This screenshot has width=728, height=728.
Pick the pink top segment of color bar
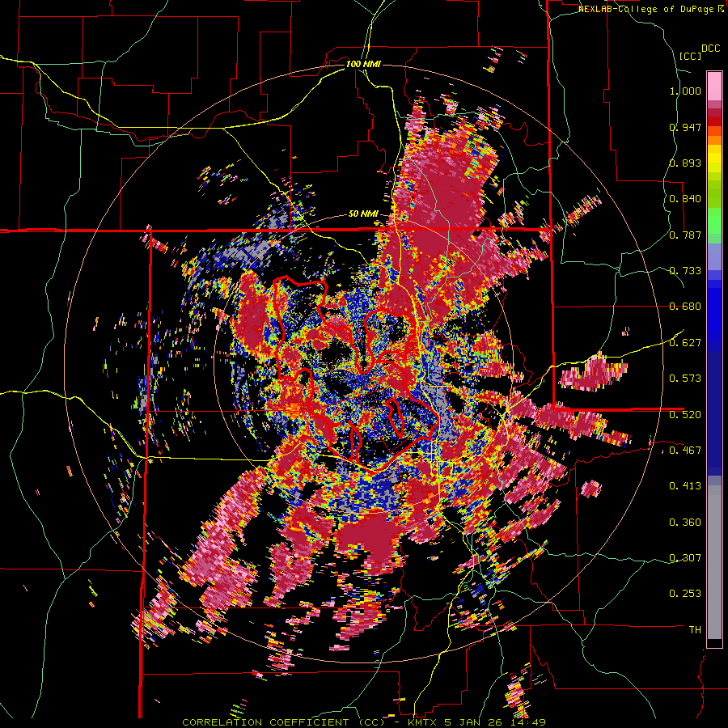714,86
